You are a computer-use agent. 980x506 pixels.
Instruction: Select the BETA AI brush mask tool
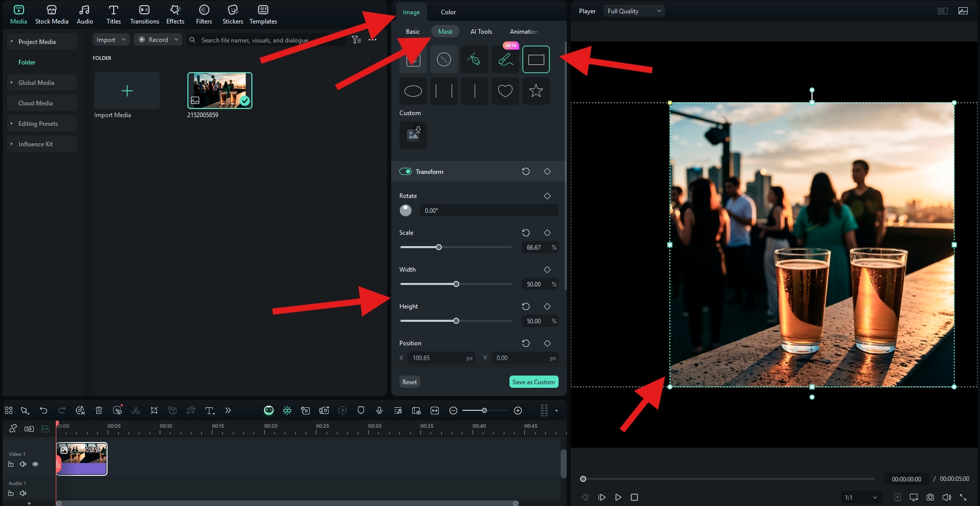point(505,60)
